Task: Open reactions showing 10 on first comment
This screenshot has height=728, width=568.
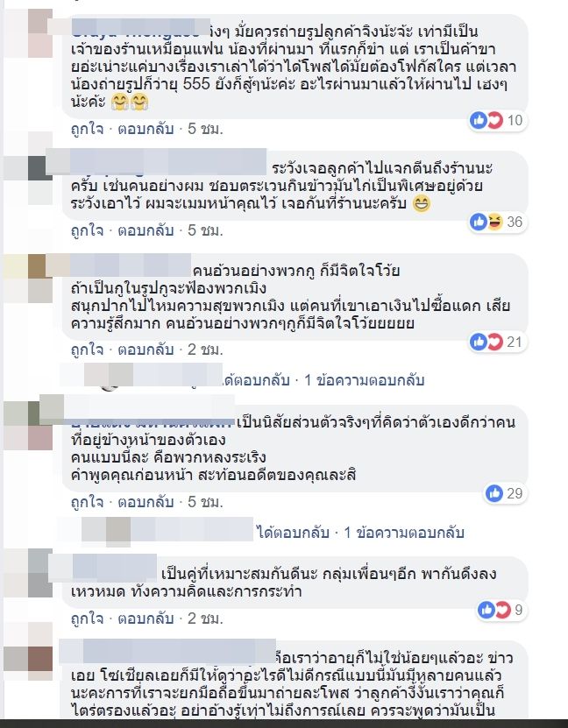Action: [x=496, y=121]
